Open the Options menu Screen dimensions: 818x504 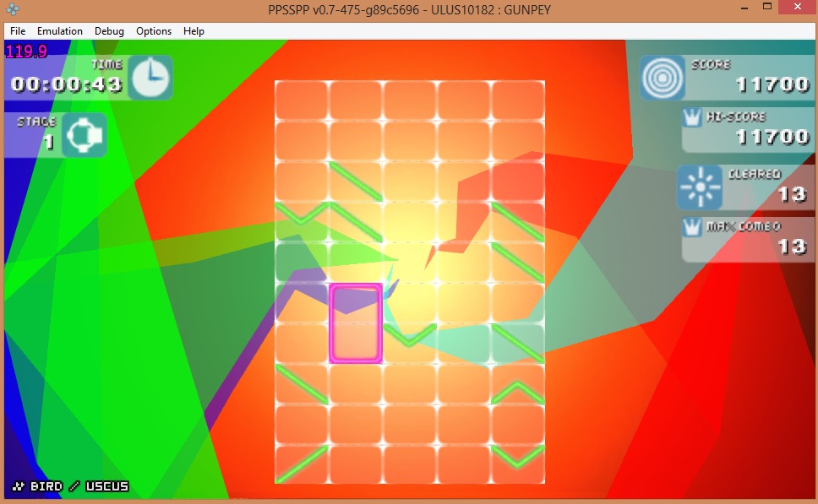pyautogui.click(x=154, y=31)
